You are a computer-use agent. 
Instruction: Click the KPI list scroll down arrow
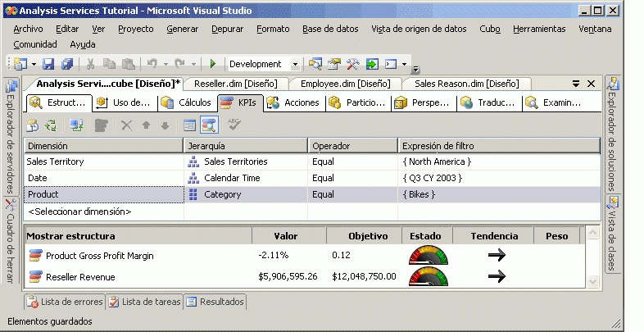(x=592, y=281)
